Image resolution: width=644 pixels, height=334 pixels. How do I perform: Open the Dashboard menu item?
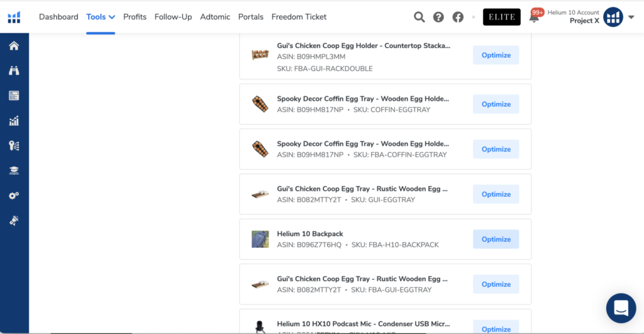pyautogui.click(x=58, y=17)
